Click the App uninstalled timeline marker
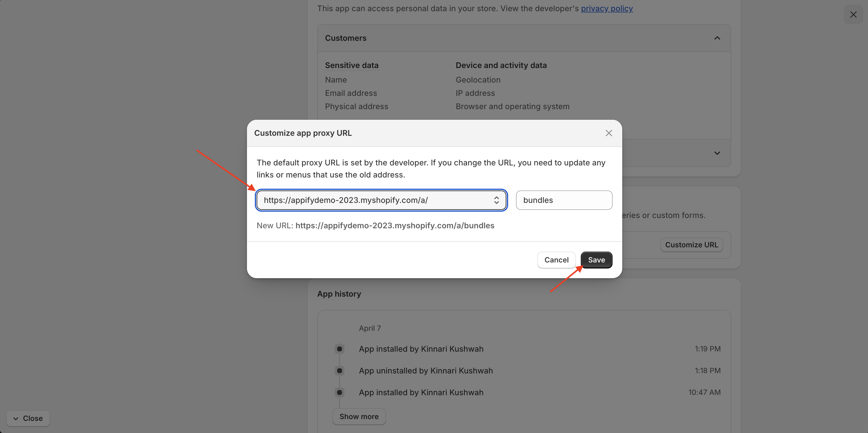Screen dimensions: 868x433 (x=339, y=371)
